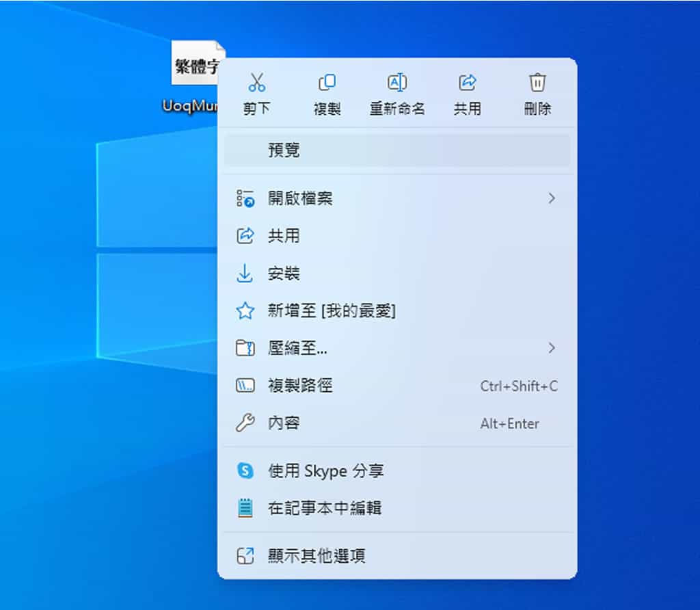The height and width of the screenshot is (610, 700).
Task: Select 安裝 (Install) menu entry
Action: click(x=397, y=274)
